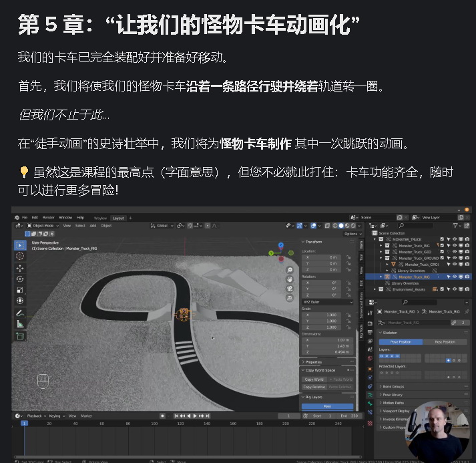Toggle eye on Environment_Assets row
The height and width of the screenshot is (463, 476).
tap(455, 289)
